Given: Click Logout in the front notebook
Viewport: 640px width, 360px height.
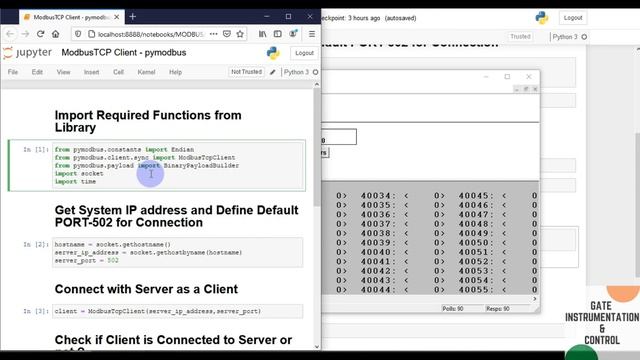Looking at the screenshot, I should [304, 53].
